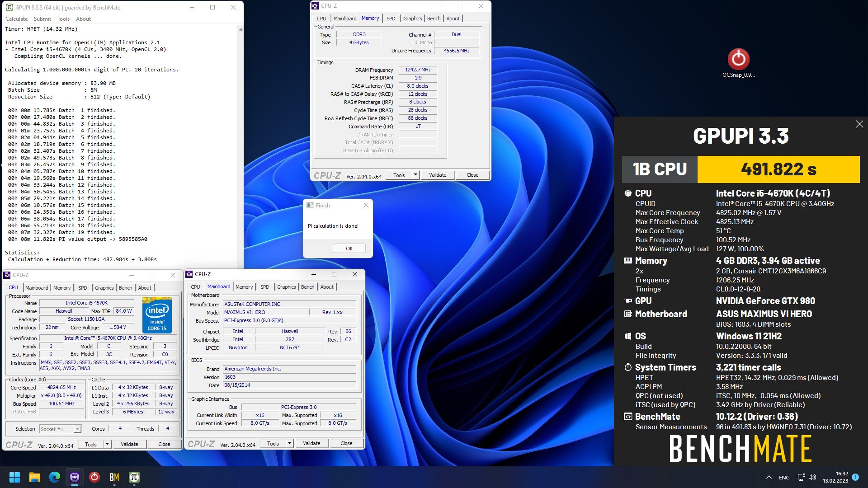Show hidden system tray icons

[x=769, y=477]
